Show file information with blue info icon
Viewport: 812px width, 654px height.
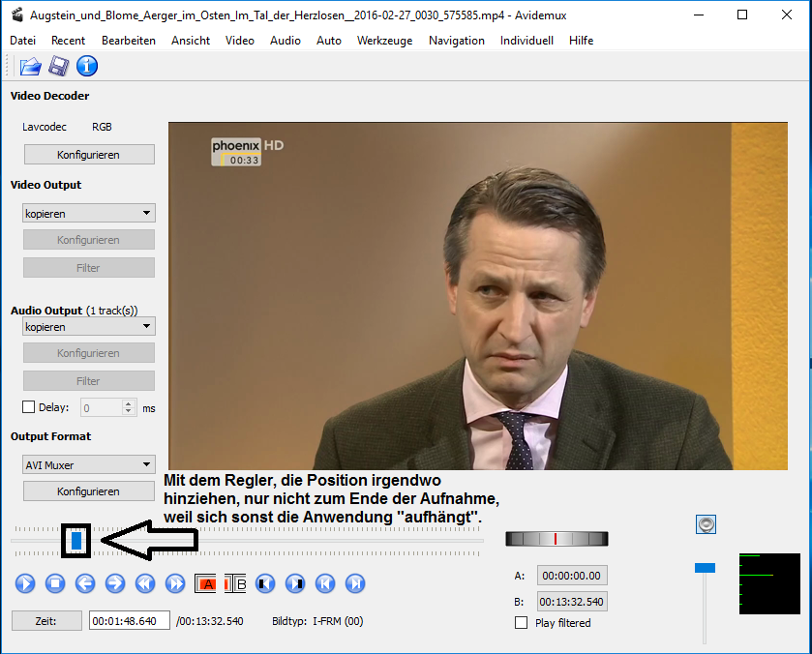[x=87, y=66]
